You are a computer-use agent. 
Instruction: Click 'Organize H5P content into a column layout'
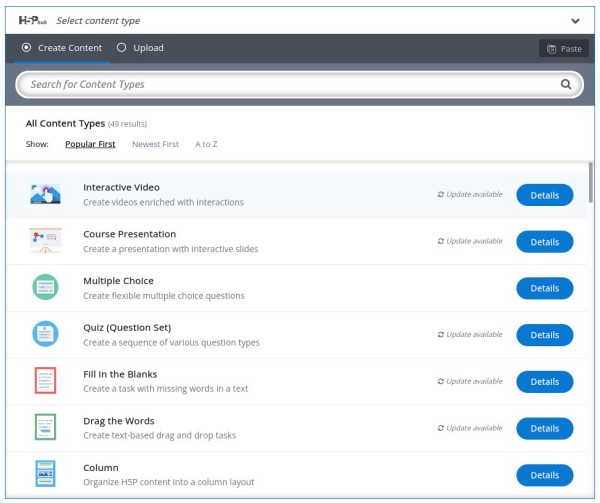tap(168, 482)
